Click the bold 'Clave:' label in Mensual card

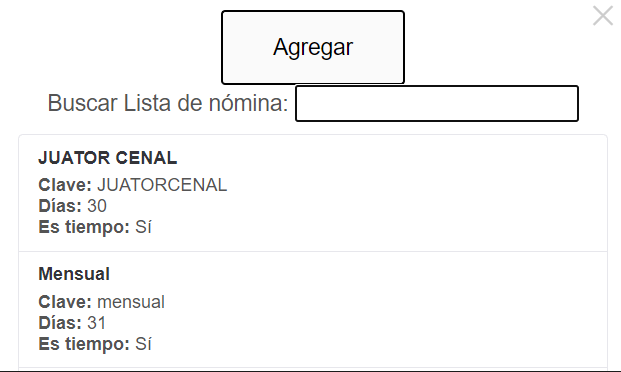click(x=65, y=302)
